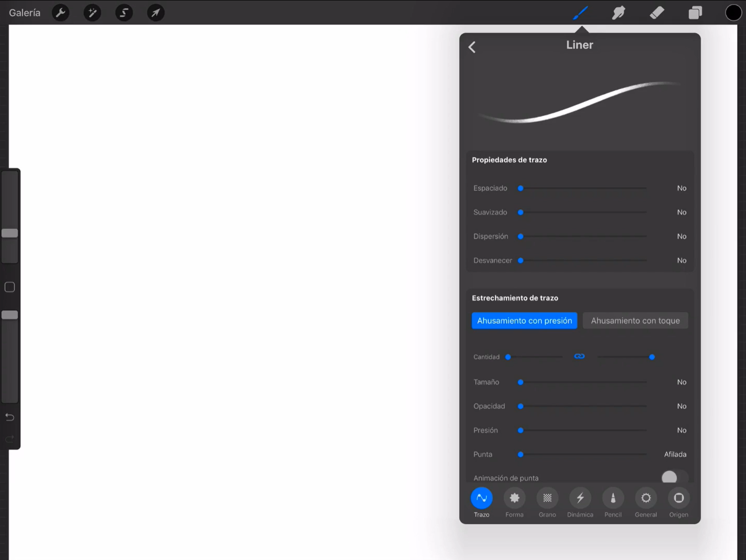Click the Presión value 'No'
This screenshot has width=746, height=560.
click(x=682, y=430)
